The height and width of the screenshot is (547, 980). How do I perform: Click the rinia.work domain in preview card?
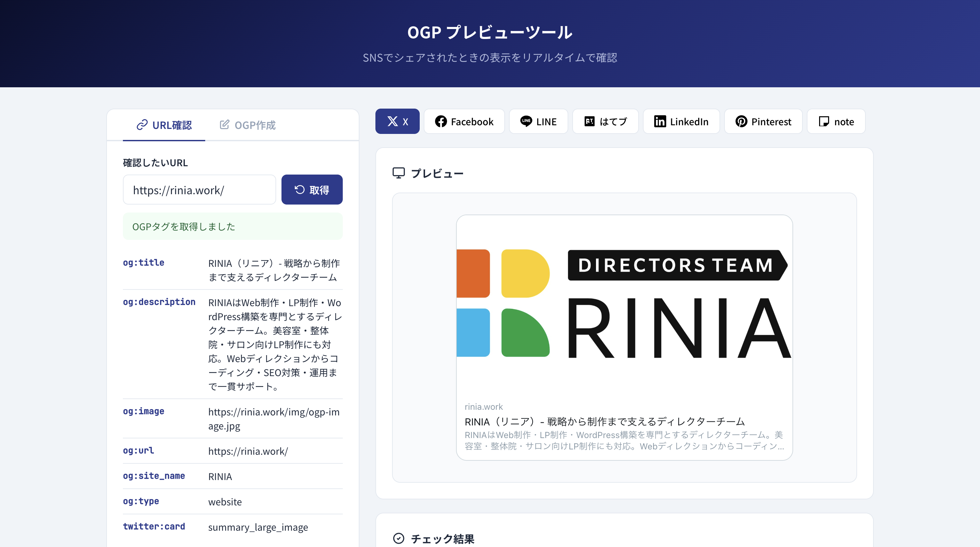[484, 407]
